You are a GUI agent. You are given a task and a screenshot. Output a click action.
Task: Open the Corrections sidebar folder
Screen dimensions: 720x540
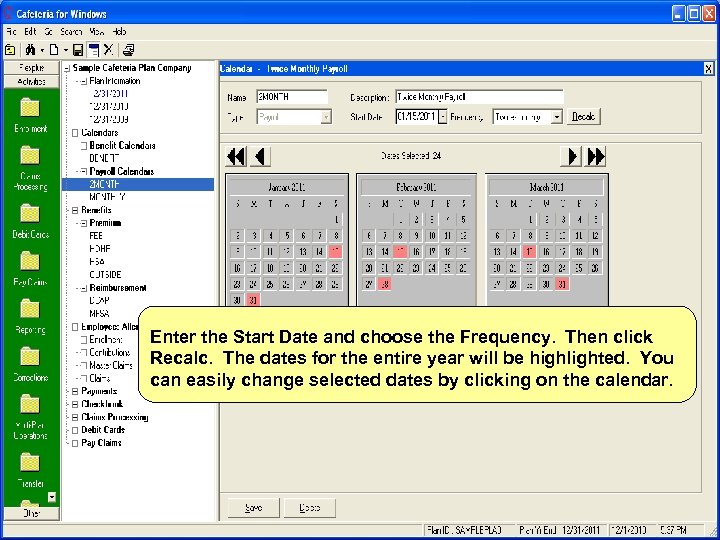point(30,357)
